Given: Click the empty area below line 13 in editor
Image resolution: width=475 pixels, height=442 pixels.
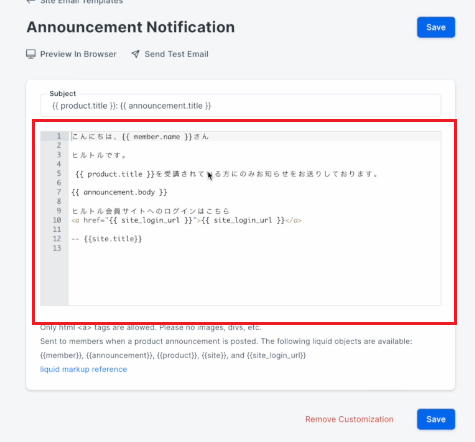Looking at the screenshot, I should click(x=255, y=278).
